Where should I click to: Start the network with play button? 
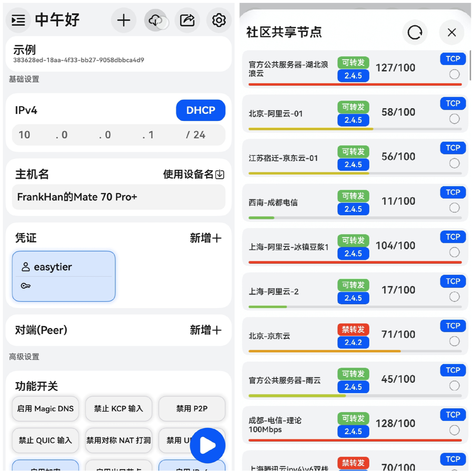(x=207, y=445)
